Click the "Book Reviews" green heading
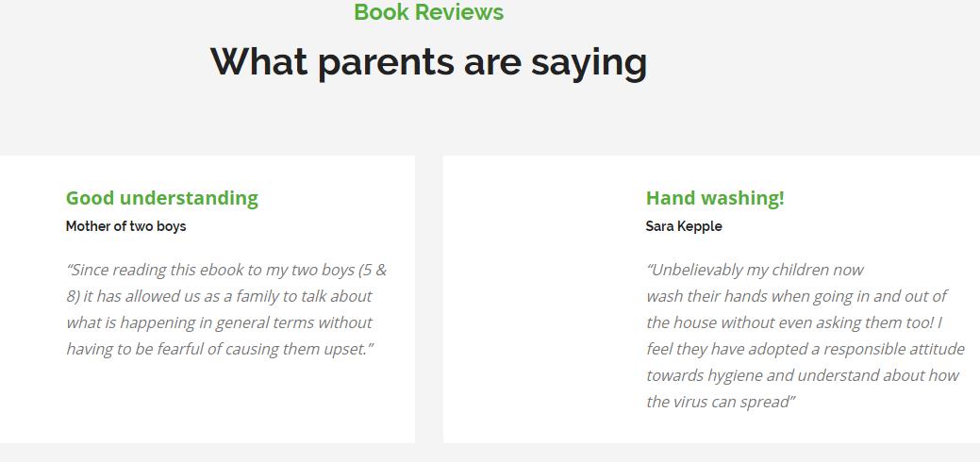This screenshot has height=462, width=980. click(x=428, y=12)
